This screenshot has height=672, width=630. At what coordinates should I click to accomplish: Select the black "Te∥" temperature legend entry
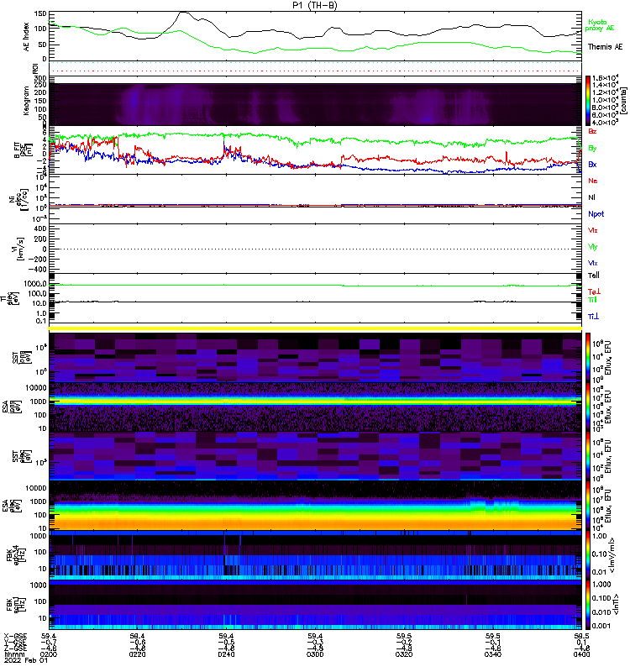point(594,276)
